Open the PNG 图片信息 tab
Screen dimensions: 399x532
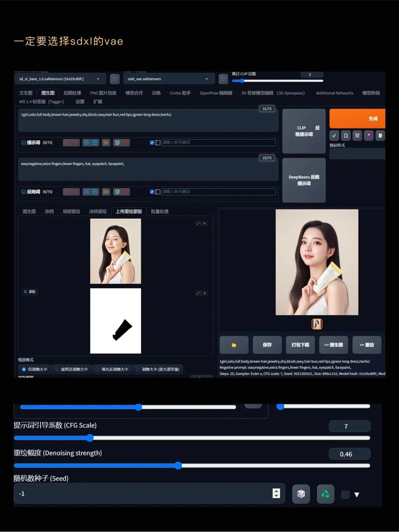(x=103, y=93)
